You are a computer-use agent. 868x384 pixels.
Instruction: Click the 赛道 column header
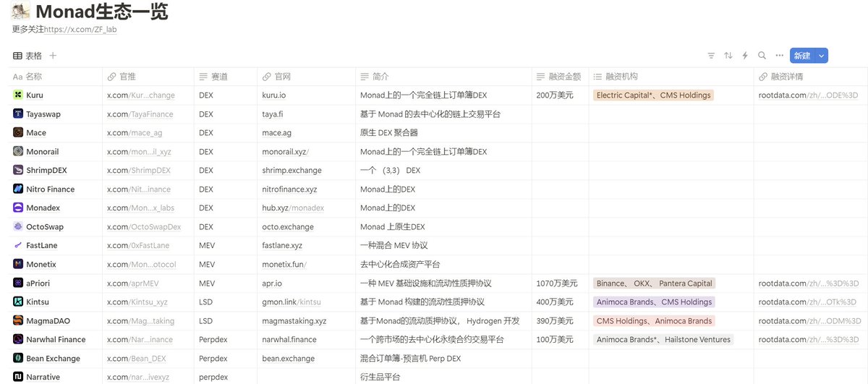pos(225,77)
